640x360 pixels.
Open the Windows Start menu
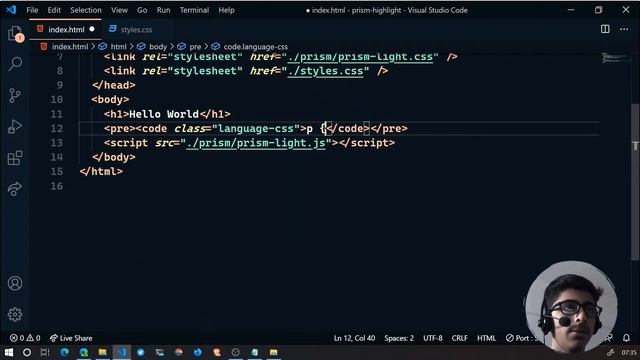point(9,352)
